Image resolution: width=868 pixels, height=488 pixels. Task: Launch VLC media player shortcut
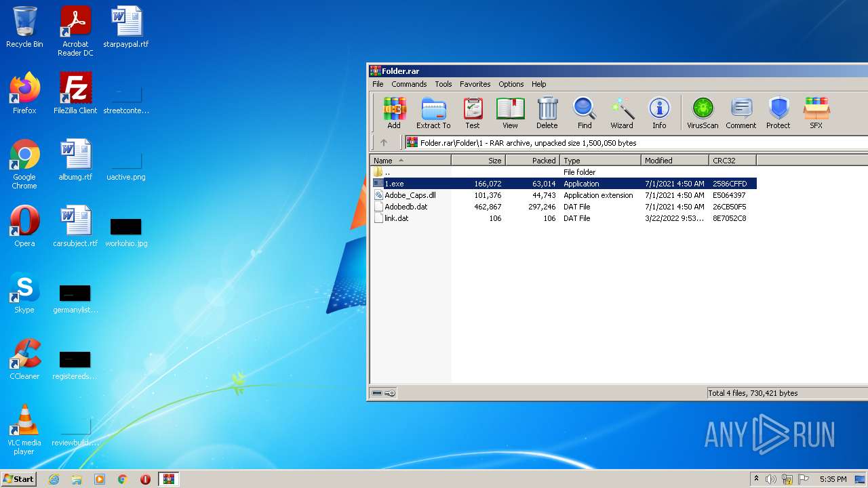click(x=24, y=430)
